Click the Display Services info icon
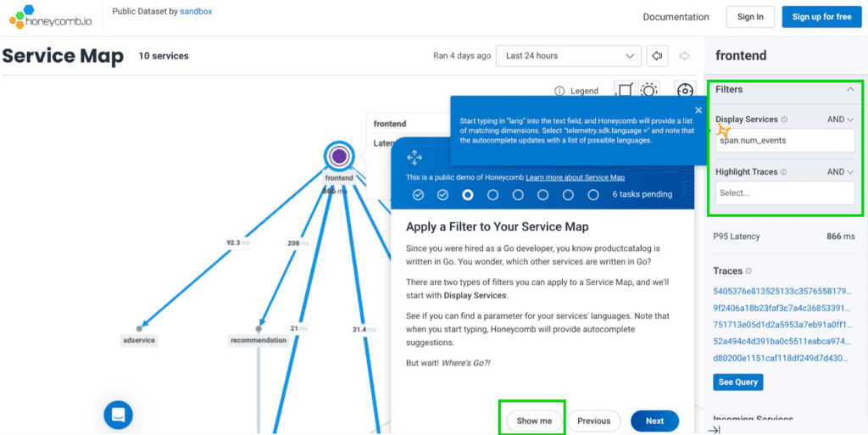Image resolution: width=868 pixels, height=435 pixels. [x=784, y=120]
